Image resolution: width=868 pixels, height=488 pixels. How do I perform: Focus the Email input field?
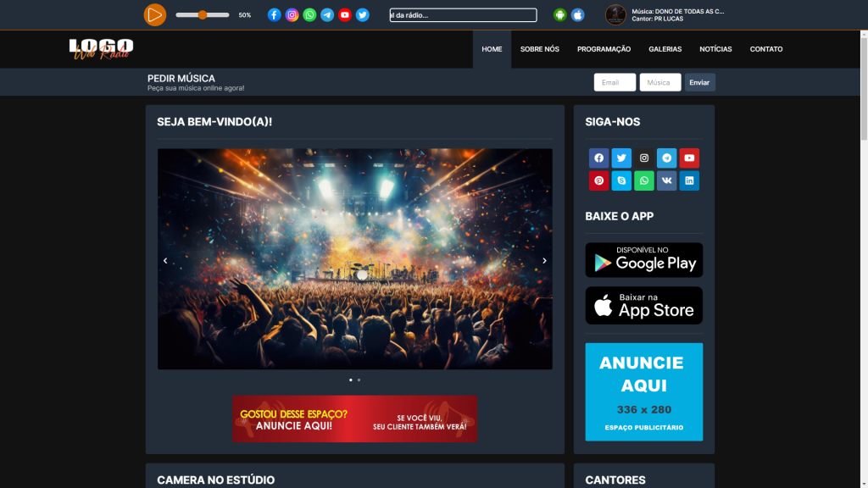tap(615, 82)
